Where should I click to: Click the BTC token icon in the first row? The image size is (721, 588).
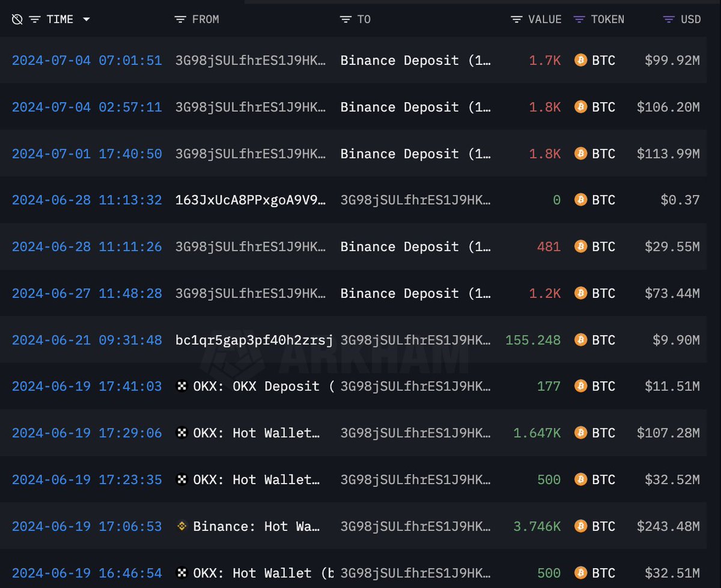click(580, 60)
